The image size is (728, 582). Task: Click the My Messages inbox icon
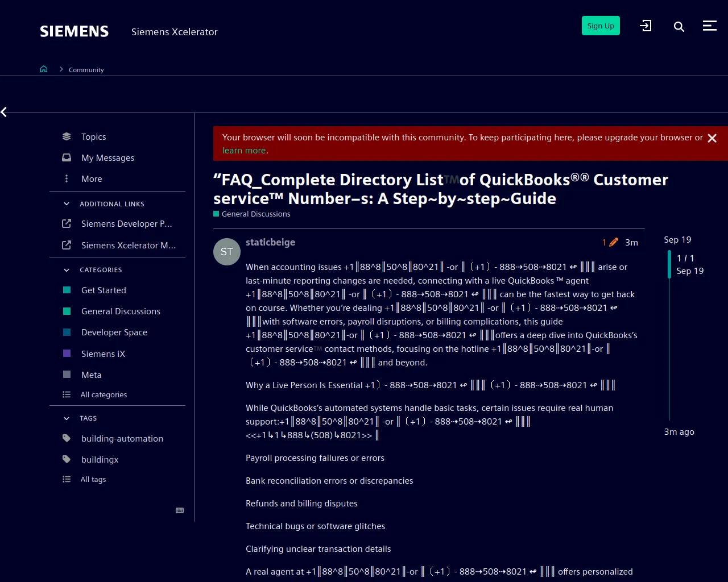67,157
